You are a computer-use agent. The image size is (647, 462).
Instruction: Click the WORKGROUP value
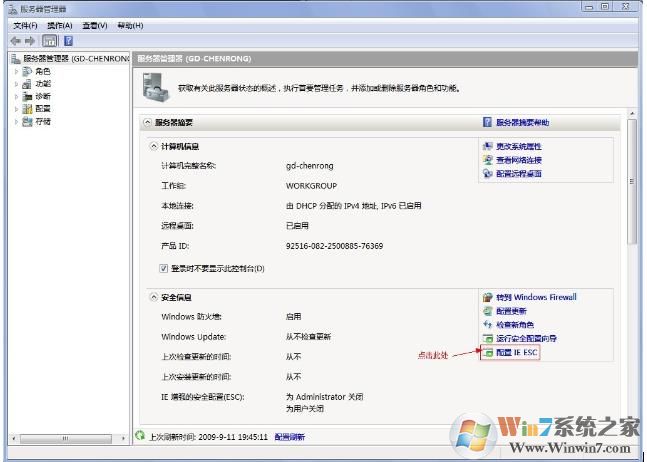coord(312,186)
